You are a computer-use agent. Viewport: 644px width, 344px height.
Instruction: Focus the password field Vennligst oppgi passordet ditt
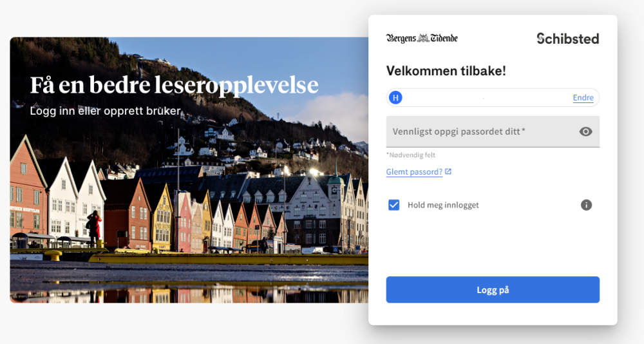pos(493,131)
